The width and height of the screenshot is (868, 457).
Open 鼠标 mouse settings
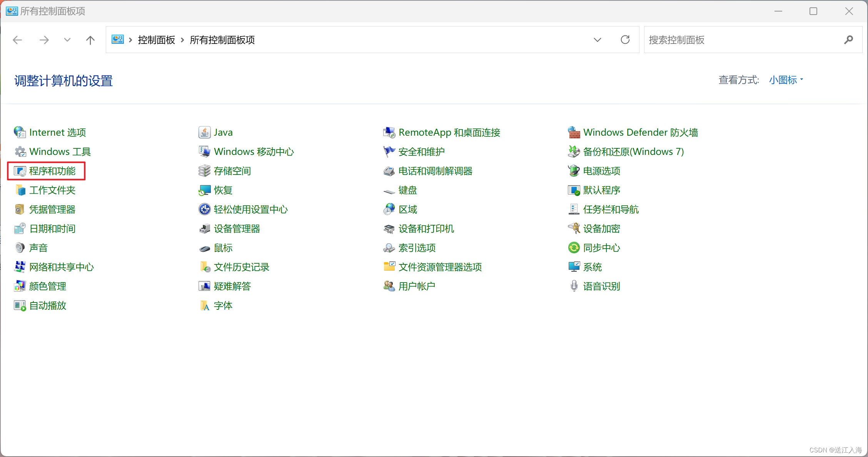(x=223, y=248)
